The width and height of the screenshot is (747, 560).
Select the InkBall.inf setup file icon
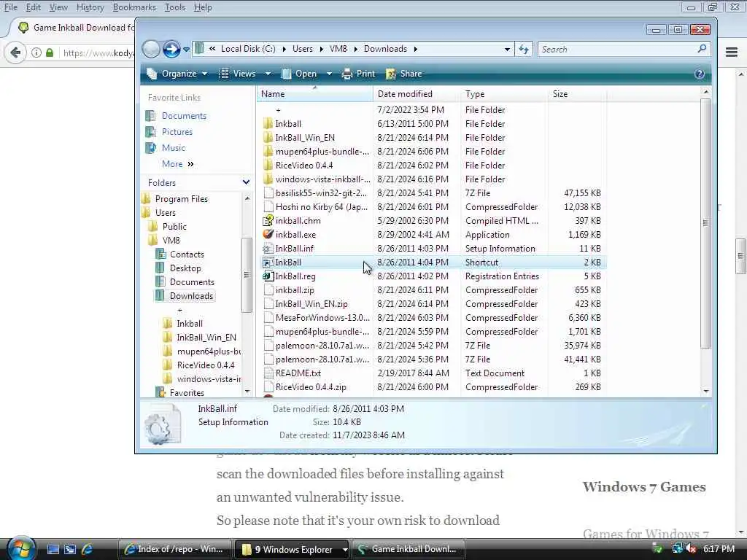pos(268,248)
